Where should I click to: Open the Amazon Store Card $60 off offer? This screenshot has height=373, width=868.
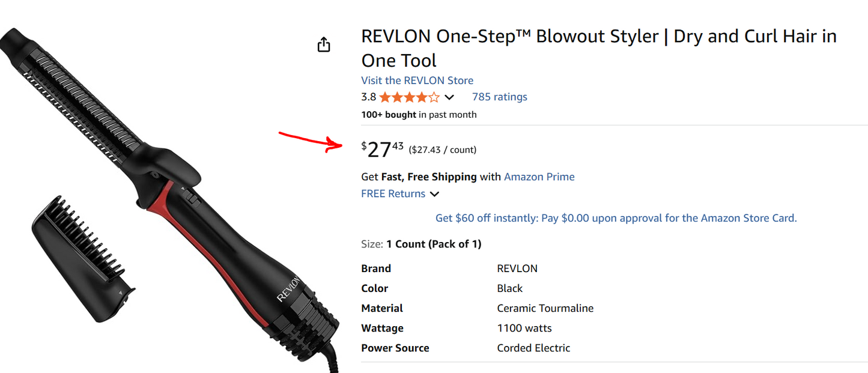click(615, 217)
